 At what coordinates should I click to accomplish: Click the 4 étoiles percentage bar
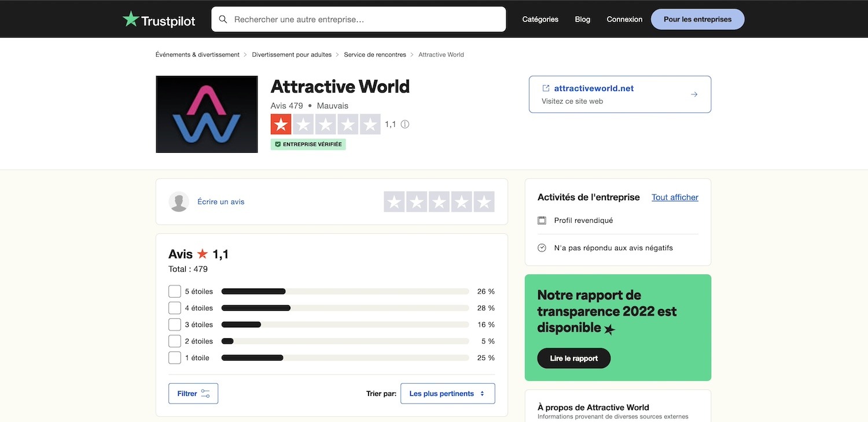pos(344,307)
